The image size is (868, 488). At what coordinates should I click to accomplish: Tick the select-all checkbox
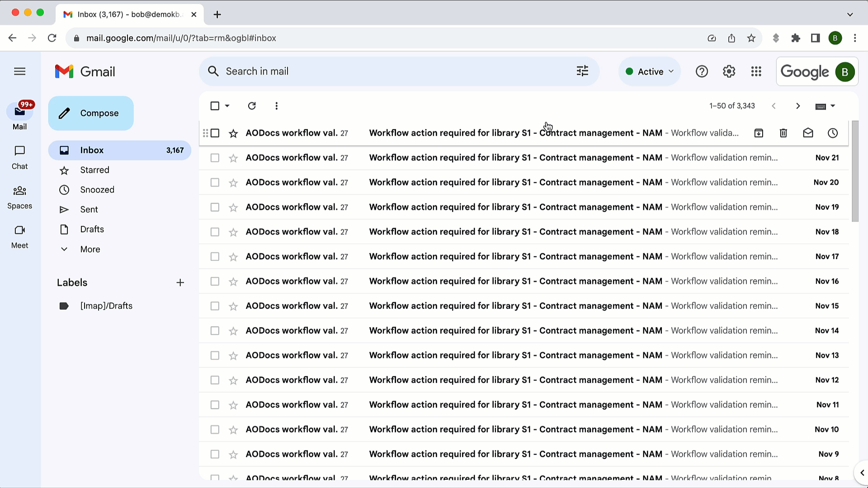point(215,106)
